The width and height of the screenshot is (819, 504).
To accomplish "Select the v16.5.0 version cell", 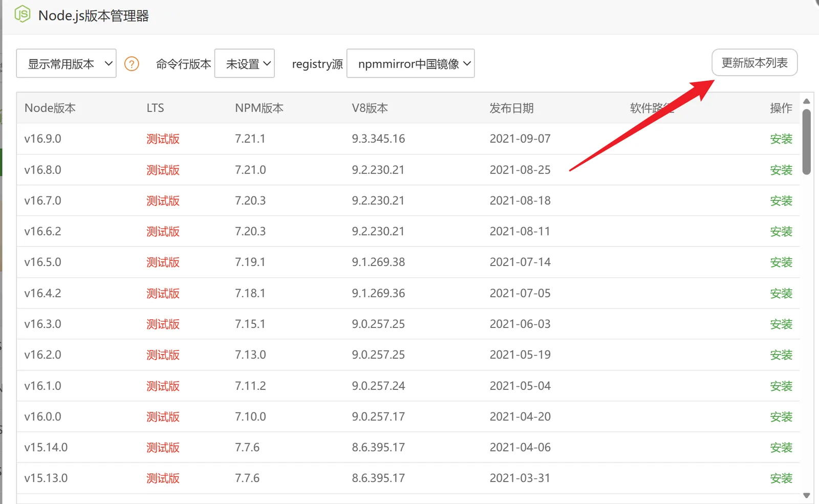I will pyautogui.click(x=42, y=262).
